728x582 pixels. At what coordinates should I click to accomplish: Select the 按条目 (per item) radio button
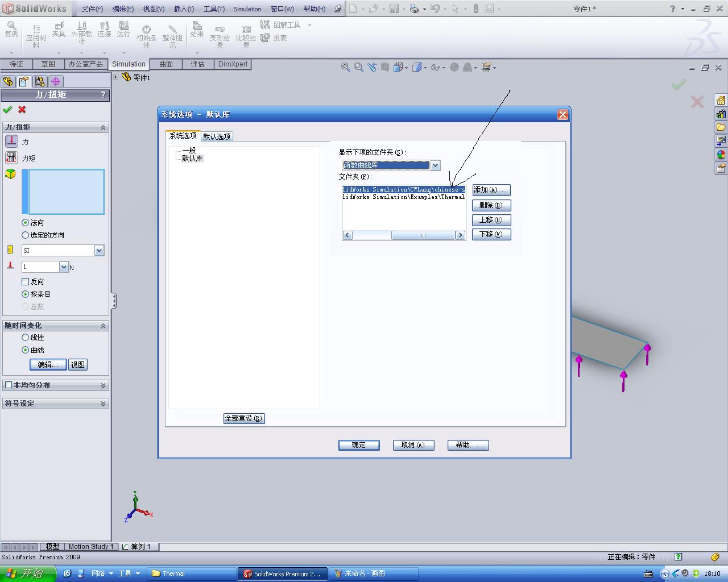[25, 294]
